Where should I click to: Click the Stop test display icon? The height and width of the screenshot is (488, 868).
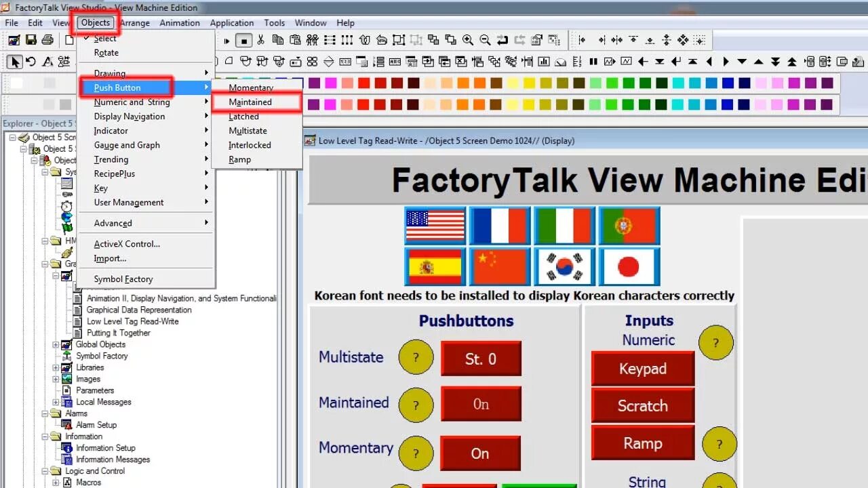click(244, 40)
